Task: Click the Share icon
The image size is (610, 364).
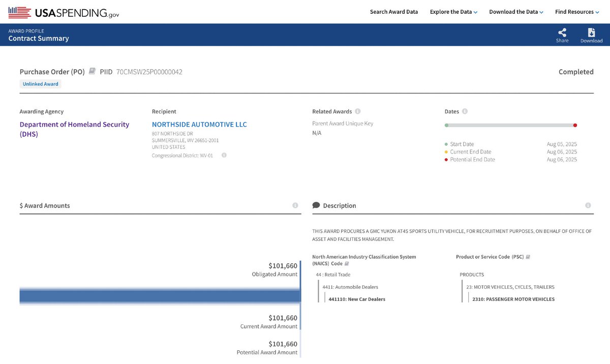Action: [x=562, y=32]
